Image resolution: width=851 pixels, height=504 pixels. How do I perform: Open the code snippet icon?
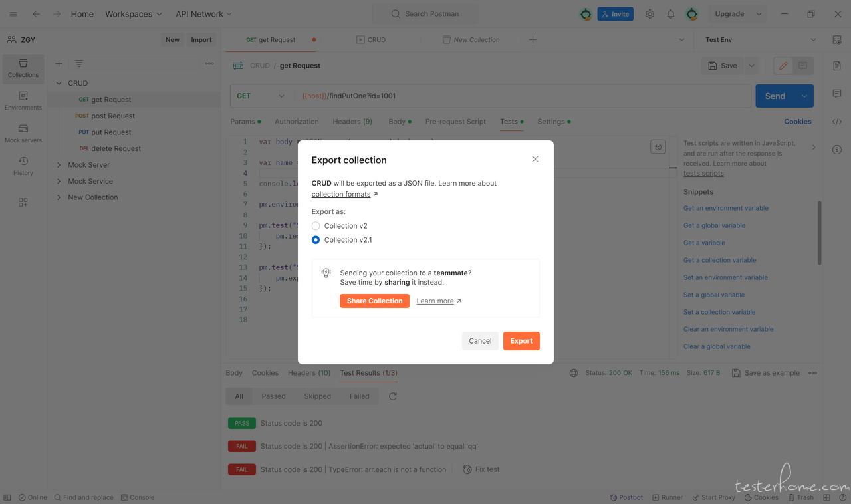[x=837, y=122]
